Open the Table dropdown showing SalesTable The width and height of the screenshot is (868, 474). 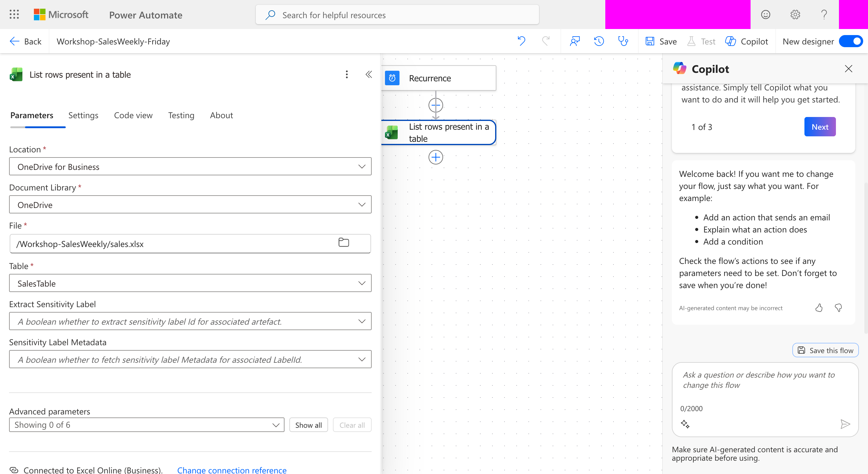[x=190, y=283]
